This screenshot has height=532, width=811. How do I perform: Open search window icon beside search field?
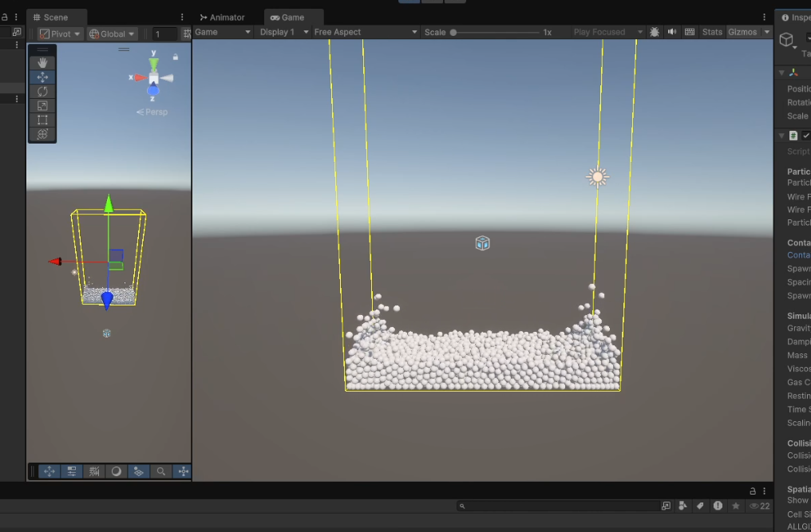pyautogui.click(x=666, y=506)
